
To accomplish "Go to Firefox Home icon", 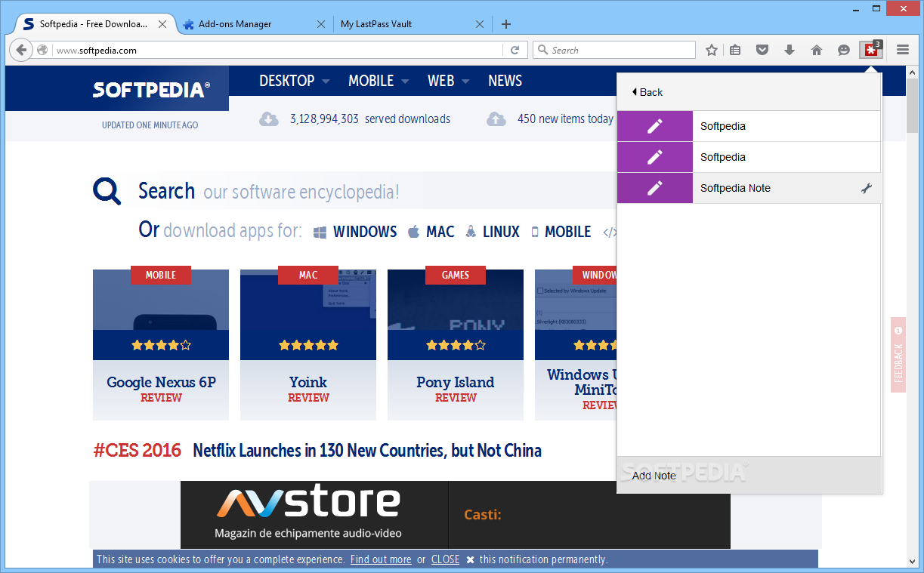I will tap(817, 50).
